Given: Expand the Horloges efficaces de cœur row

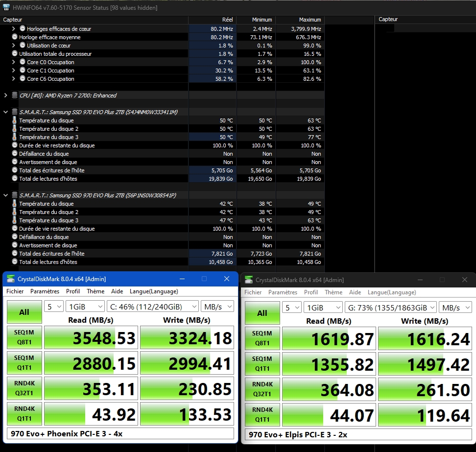Looking at the screenshot, I should 14,29.
